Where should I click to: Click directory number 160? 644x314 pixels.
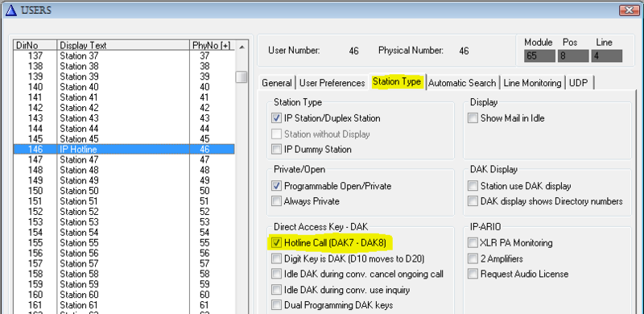[x=35, y=295]
